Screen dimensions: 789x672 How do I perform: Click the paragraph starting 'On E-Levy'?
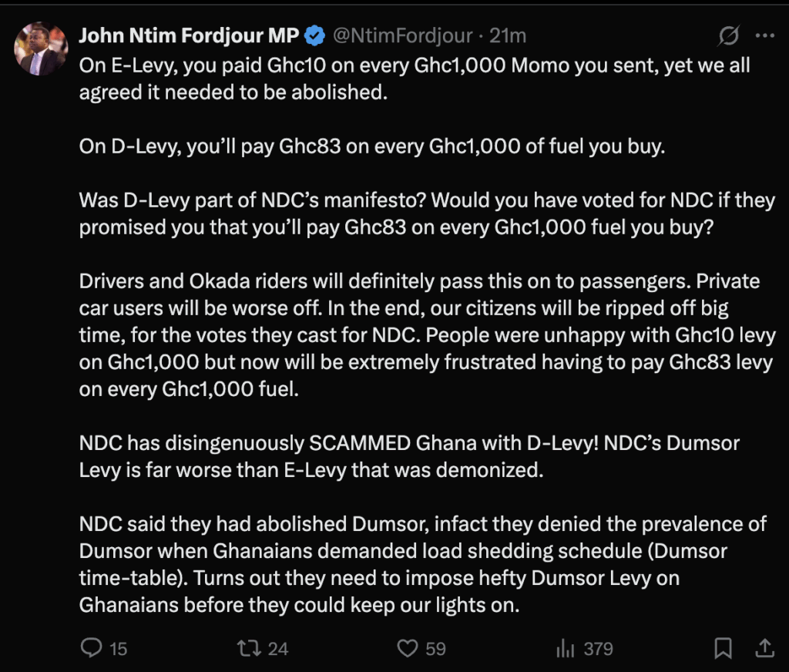coord(415,78)
